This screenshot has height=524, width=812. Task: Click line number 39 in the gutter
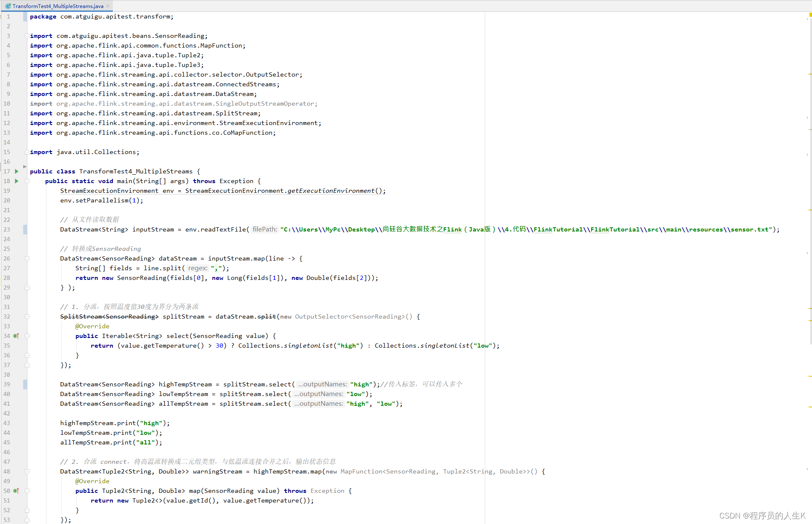[7, 384]
